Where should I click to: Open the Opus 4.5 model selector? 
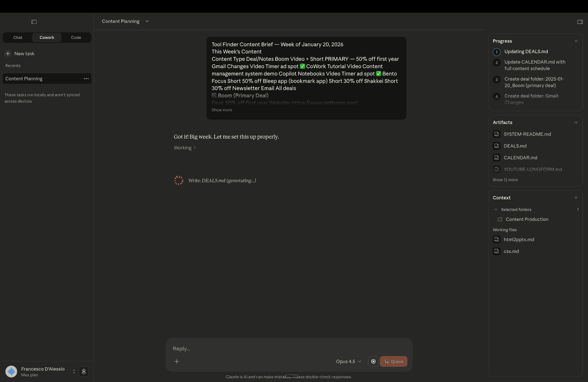pyautogui.click(x=348, y=361)
